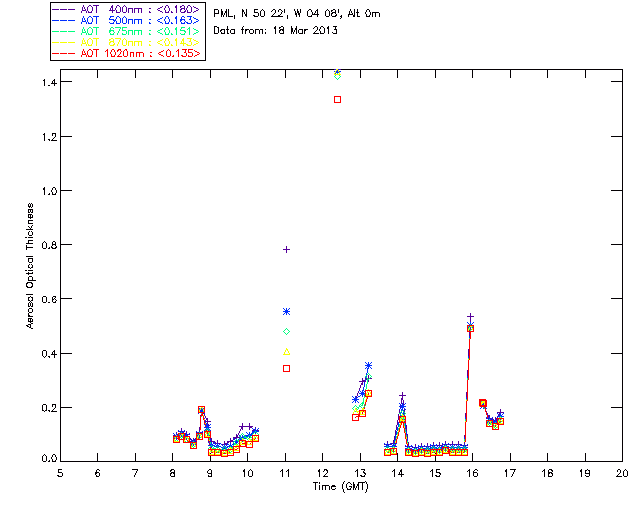Select the green dashed line sample for 675nm
The width and height of the screenshot is (640, 512).
(x=64, y=31)
